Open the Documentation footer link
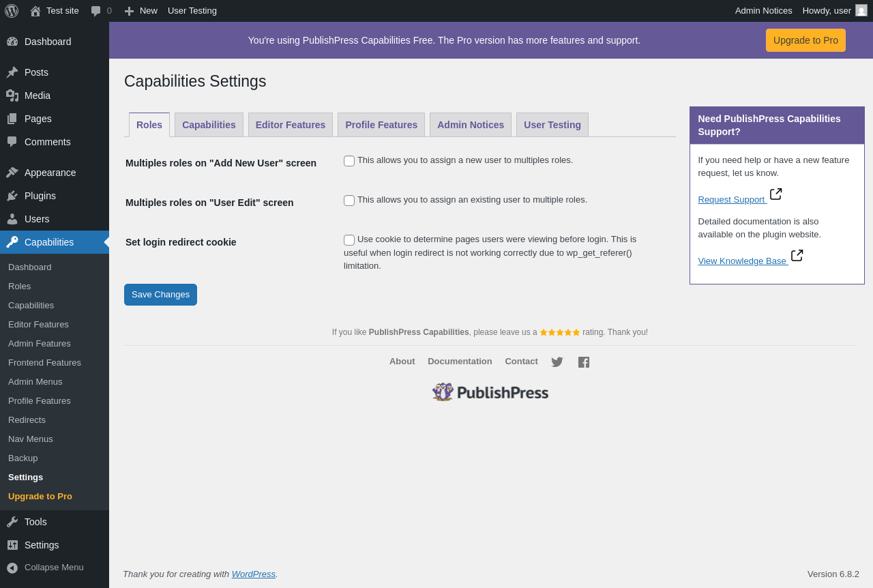 tap(460, 362)
